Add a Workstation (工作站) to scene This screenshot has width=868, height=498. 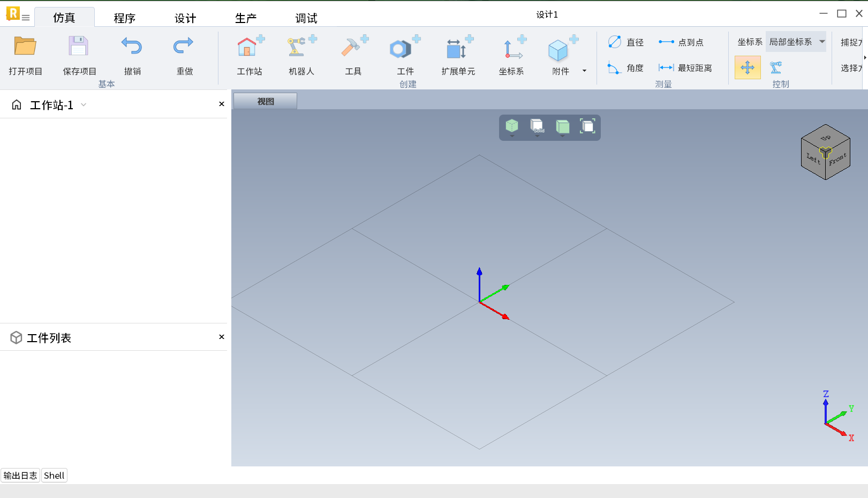click(249, 48)
